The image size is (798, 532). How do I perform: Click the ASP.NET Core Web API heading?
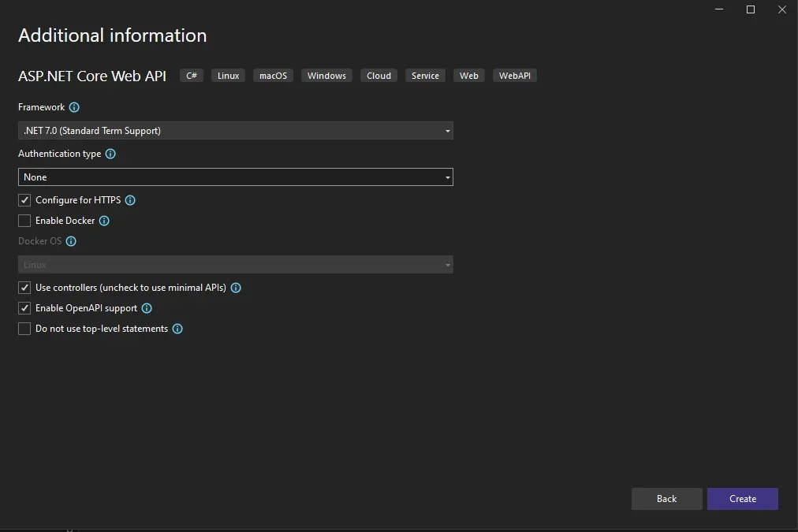tap(91, 76)
